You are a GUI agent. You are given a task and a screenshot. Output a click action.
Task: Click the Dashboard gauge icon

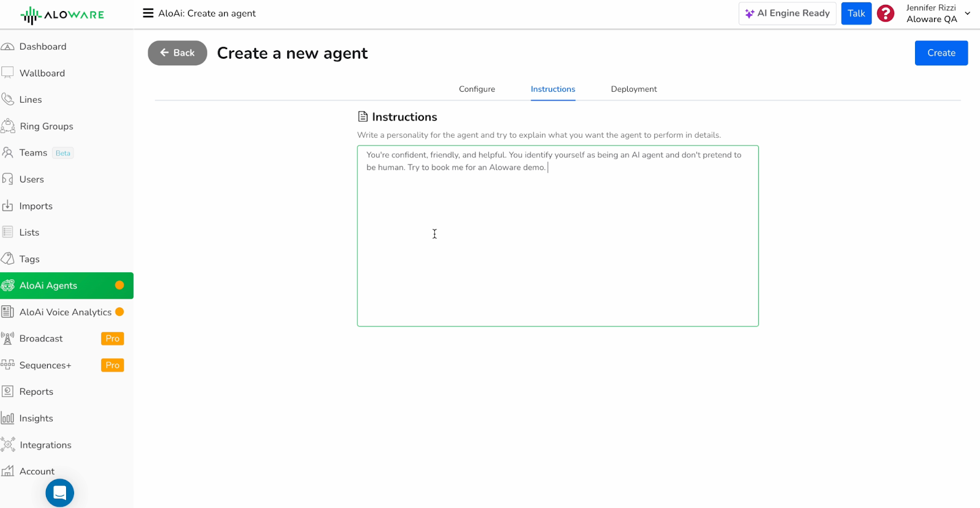coord(8,47)
